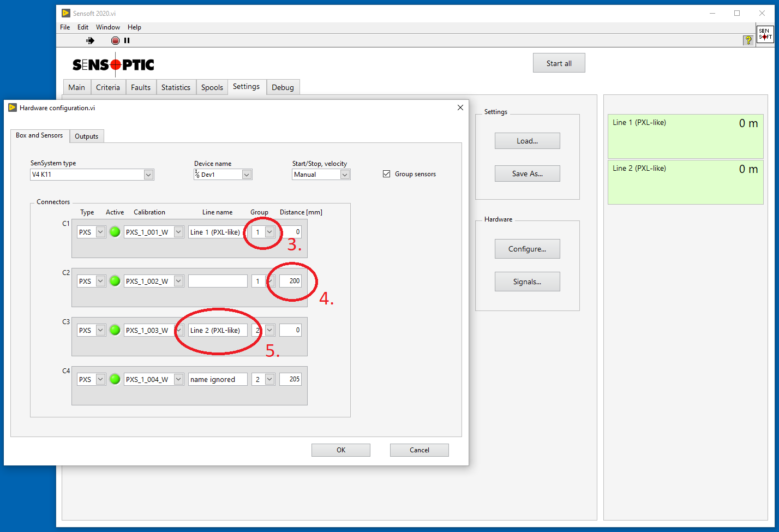Open the context help question mark icon

point(748,40)
